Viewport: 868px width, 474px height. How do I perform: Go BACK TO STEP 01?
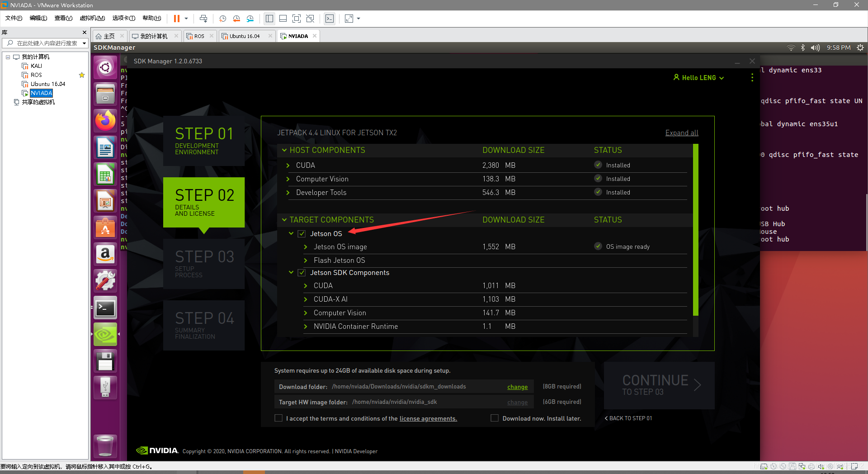tap(628, 418)
